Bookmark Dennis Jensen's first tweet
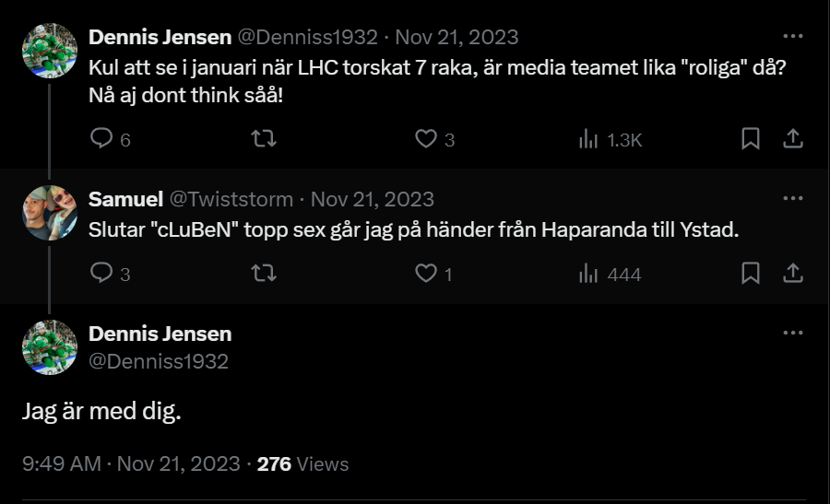The height and width of the screenshot is (504, 830). 751,139
